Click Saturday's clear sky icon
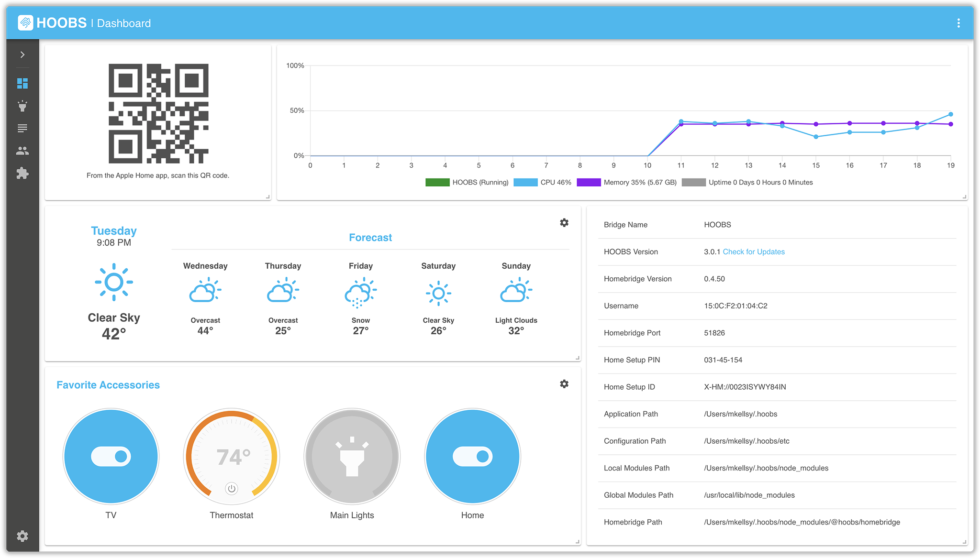This screenshot has height=558, width=980. tap(438, 293)
